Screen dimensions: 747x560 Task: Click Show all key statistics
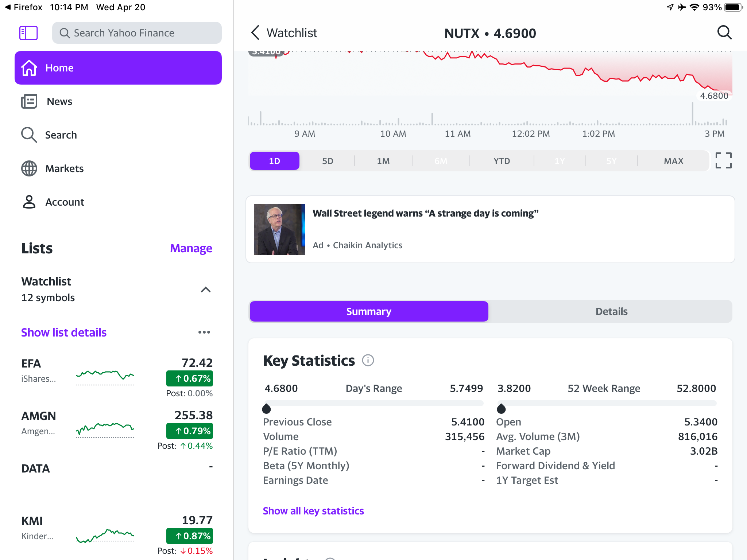coord(313,511)
